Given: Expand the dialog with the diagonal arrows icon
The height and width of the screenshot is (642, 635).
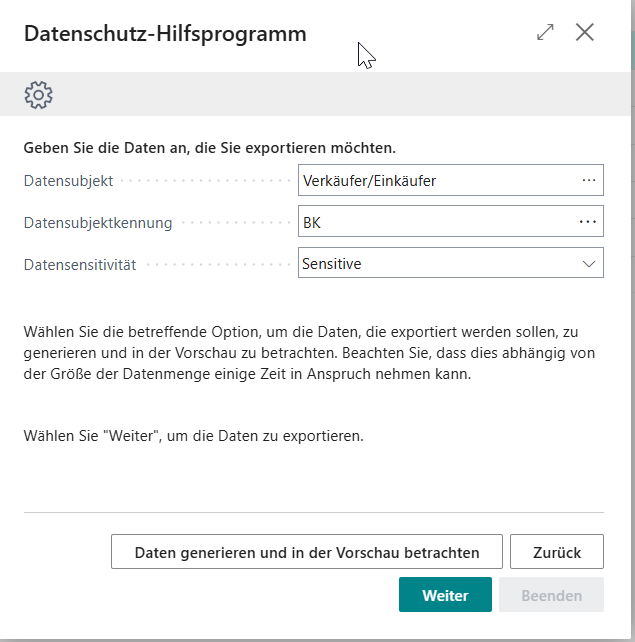Looking at the screenshot, I should pyautogui.click(x=545, y=32).
